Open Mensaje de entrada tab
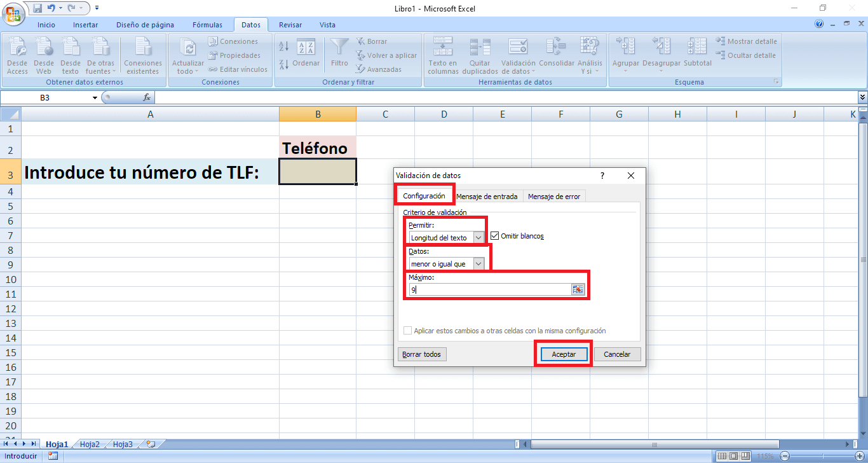Viewport: 868px width, 463px height. coord(487,197)
